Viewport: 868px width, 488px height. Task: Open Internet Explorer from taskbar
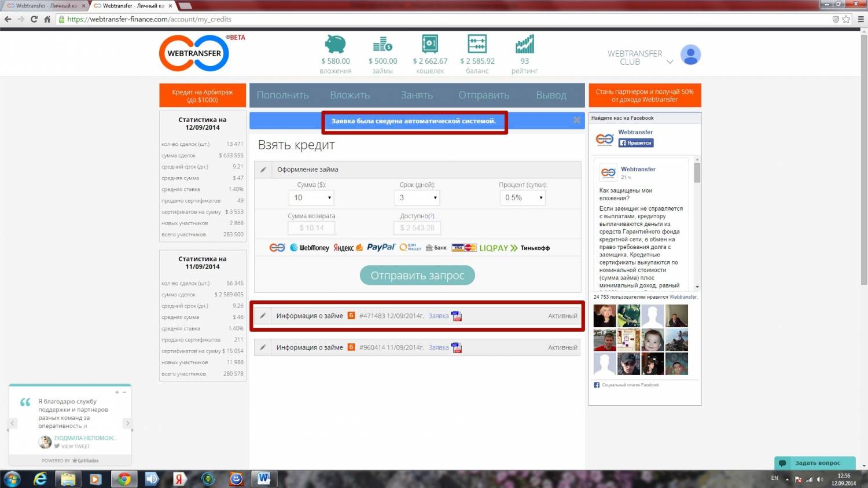pyautogui.click(x=41, y=479)
